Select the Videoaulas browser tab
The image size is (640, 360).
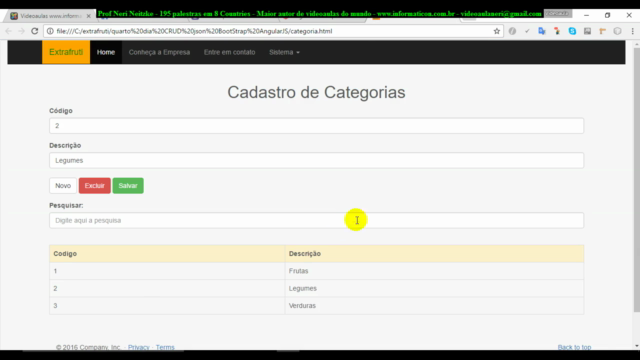pos(50,16)
